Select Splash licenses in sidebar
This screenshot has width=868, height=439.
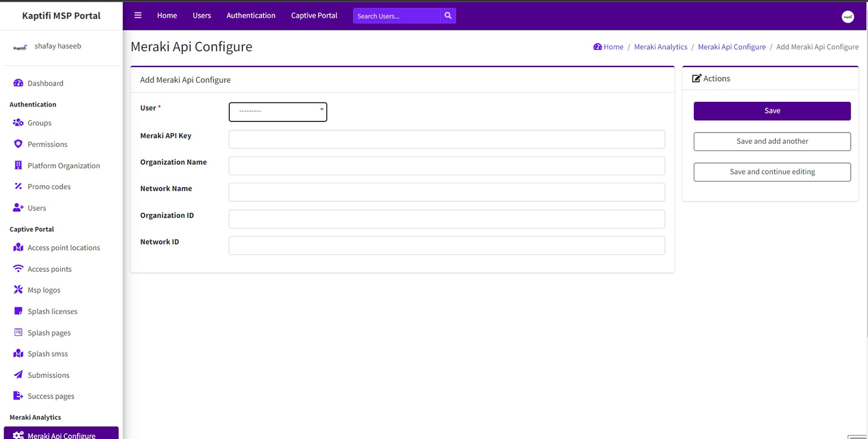53,311
